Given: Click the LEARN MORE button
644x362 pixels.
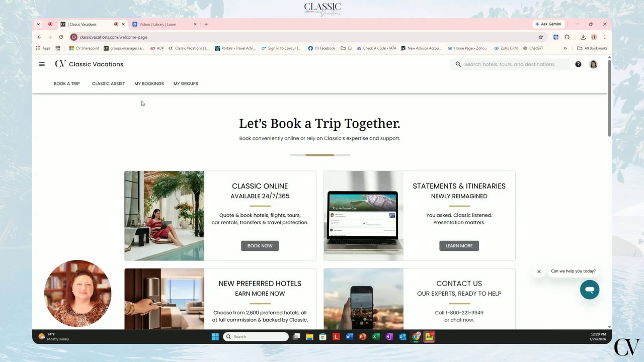Looking at the screenshot, I should click(459, 246).
